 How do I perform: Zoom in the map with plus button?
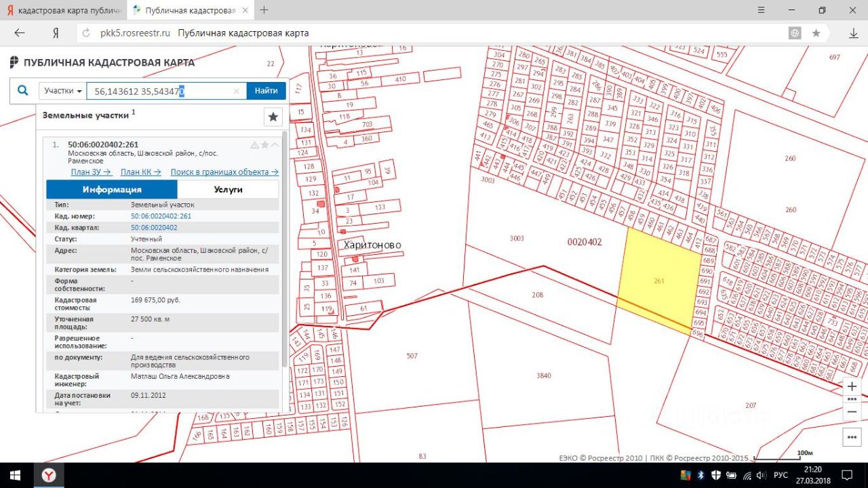coord(852,386)
